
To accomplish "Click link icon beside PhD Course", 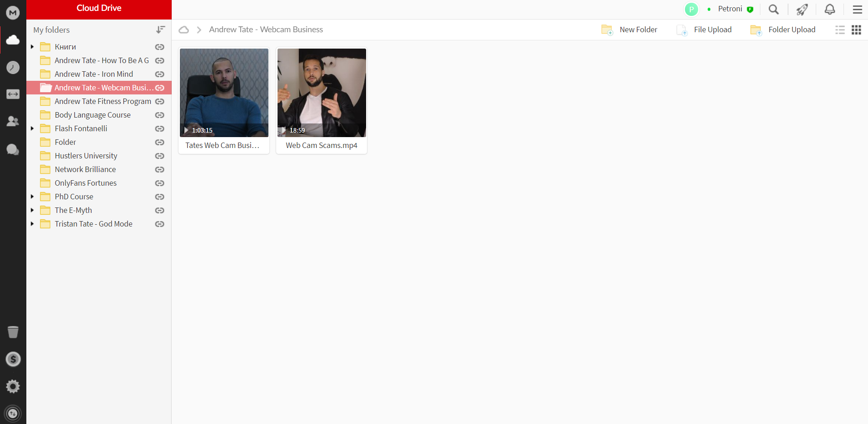I will click(x=159, y=197).
